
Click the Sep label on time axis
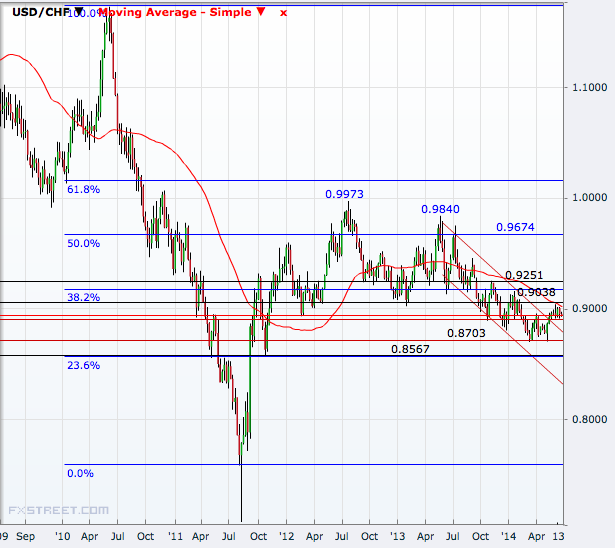click(25, 536)
